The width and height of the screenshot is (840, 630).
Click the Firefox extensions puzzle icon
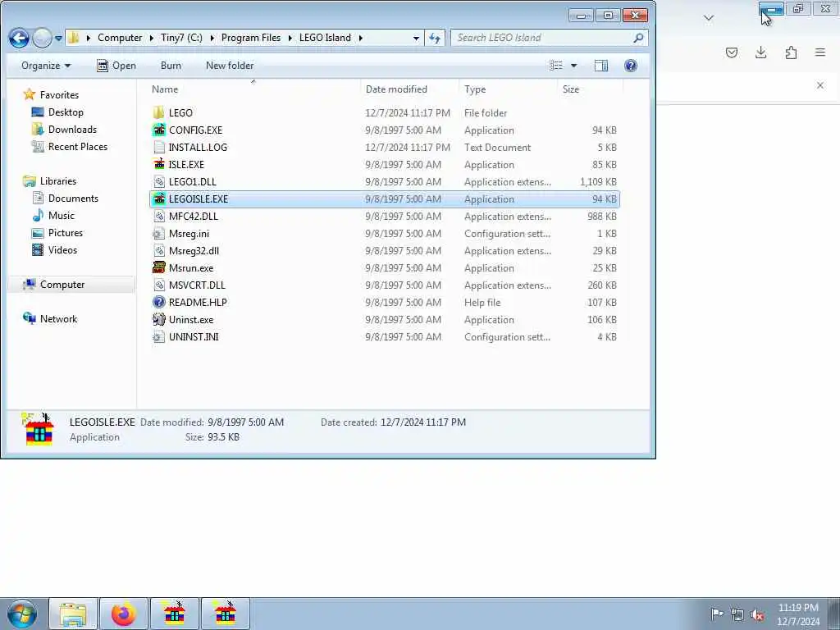pos(791,52)
